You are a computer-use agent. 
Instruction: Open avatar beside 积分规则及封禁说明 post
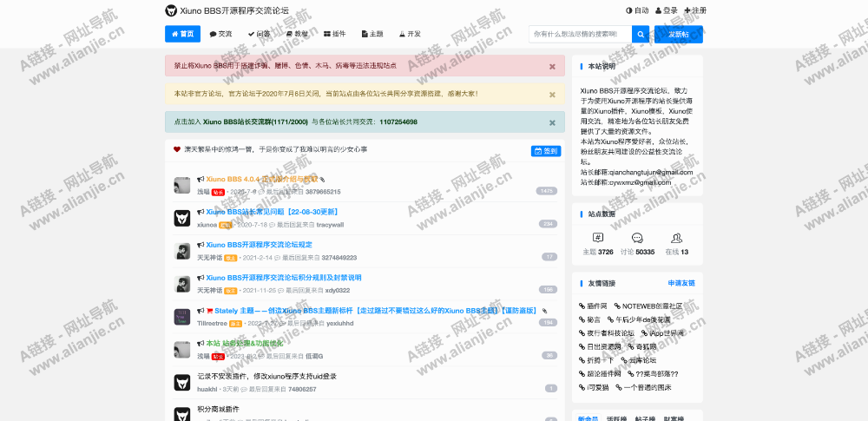pyautogui.click(x=182, y=284)
